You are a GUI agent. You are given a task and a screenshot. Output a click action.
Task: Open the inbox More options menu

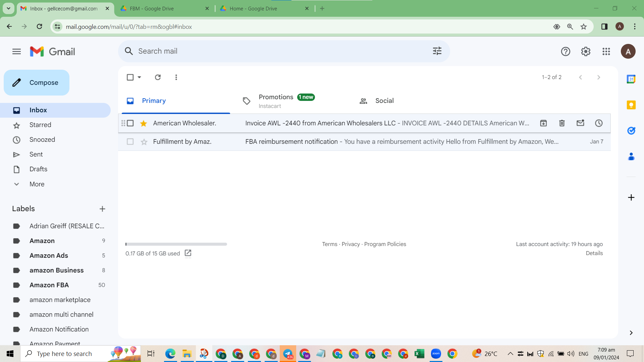[176, 77]
